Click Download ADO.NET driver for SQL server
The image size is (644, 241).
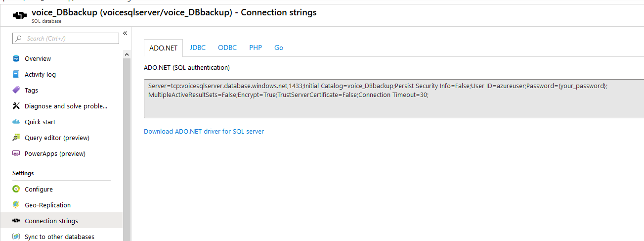click(204, 132)
